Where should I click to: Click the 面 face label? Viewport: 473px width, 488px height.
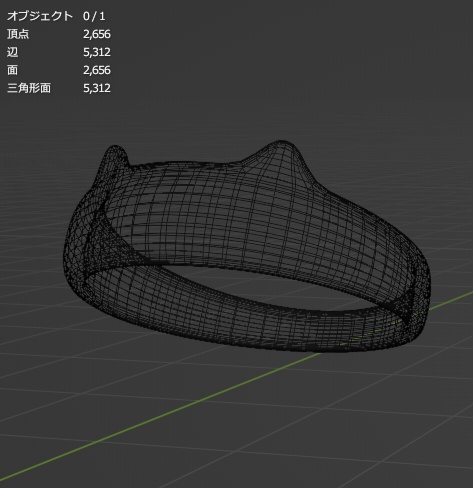click(13, 70)
